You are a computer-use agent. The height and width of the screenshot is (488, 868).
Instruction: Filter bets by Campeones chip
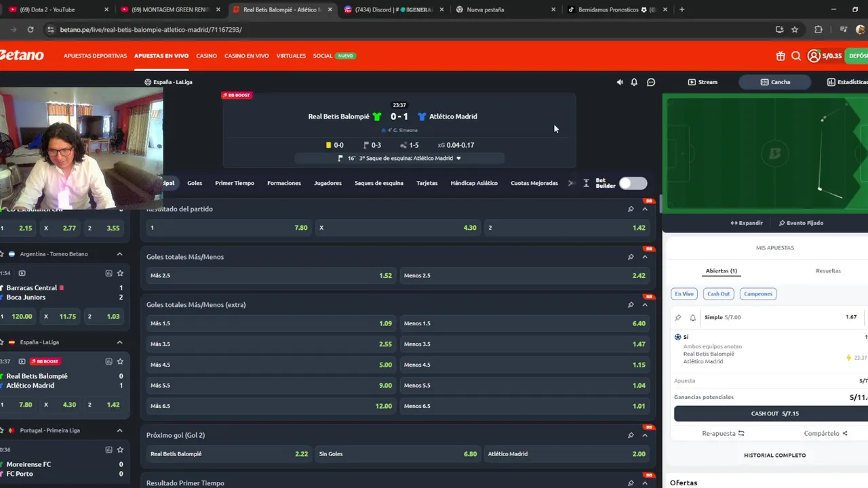[758, 294]
